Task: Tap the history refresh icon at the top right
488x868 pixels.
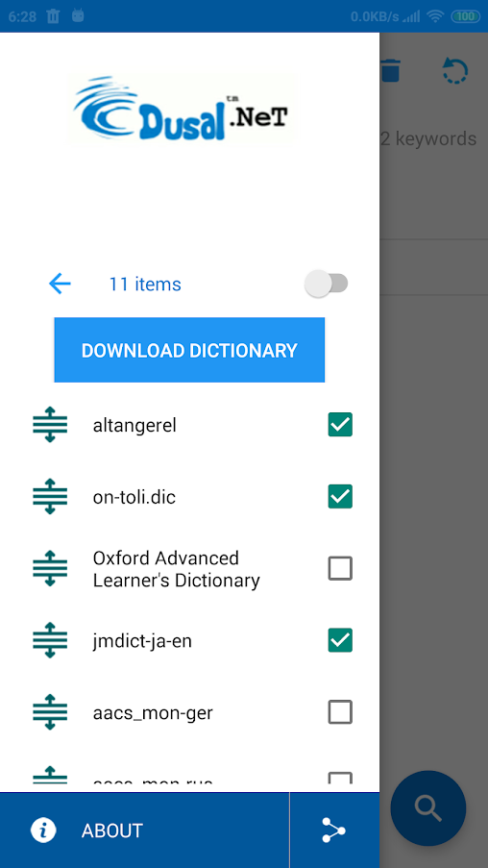Action: (454, 71)
